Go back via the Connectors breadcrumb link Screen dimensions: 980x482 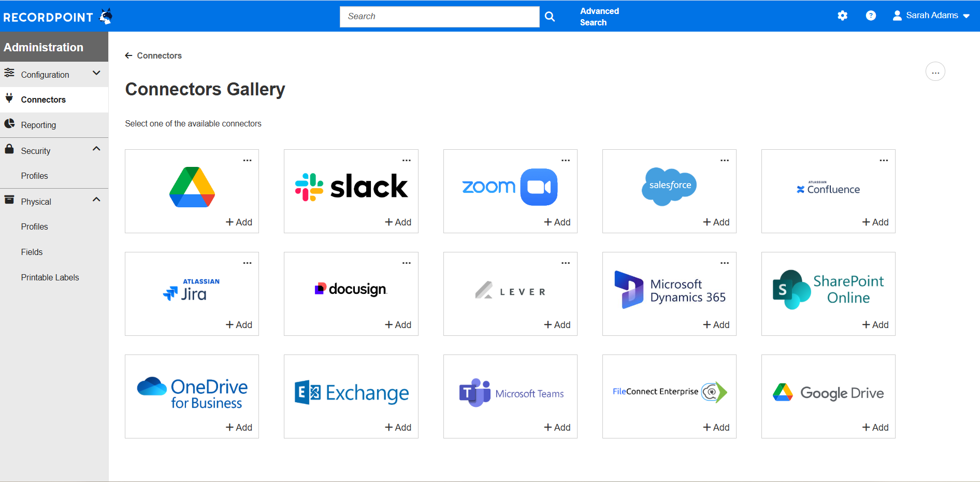click(159, 55)
